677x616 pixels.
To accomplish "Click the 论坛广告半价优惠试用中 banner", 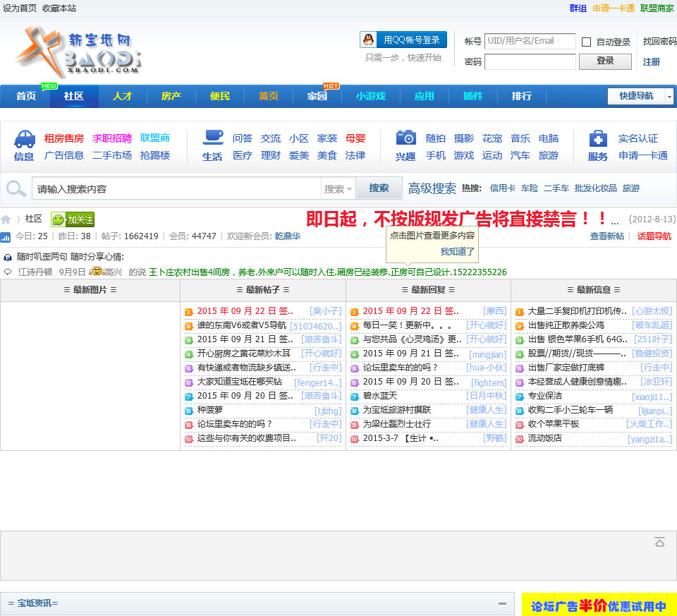I will pyautogui.click(x=599, y=605).
